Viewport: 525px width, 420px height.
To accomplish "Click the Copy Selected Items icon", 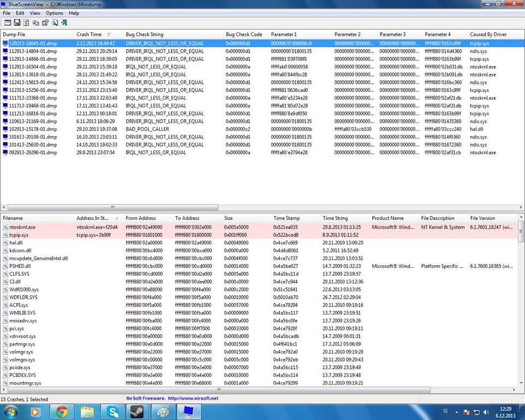I will tap(36, 22).
